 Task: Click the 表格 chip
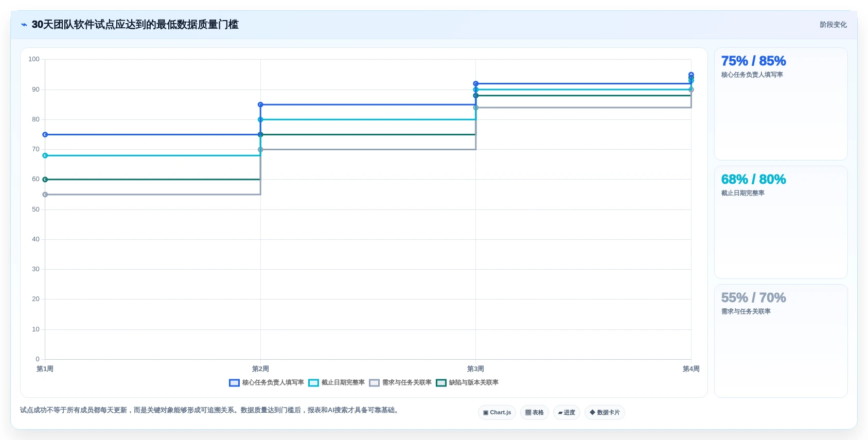[535, 412]
